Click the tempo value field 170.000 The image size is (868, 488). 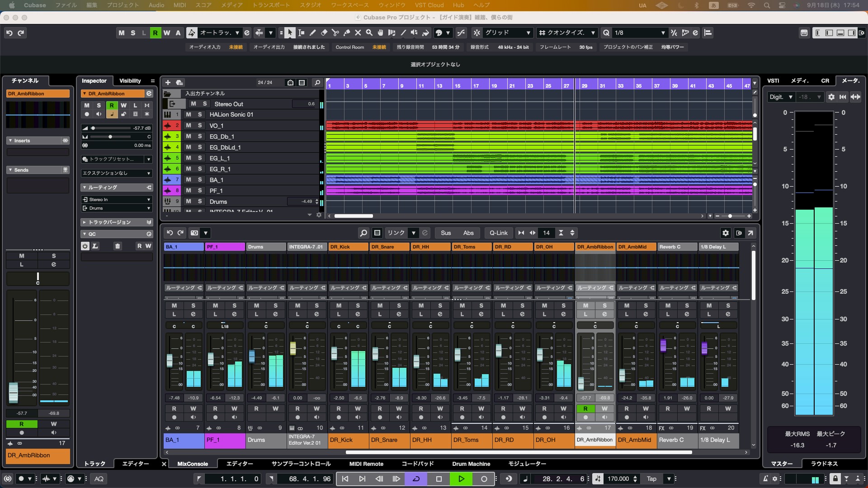click(x=618, y=479)
